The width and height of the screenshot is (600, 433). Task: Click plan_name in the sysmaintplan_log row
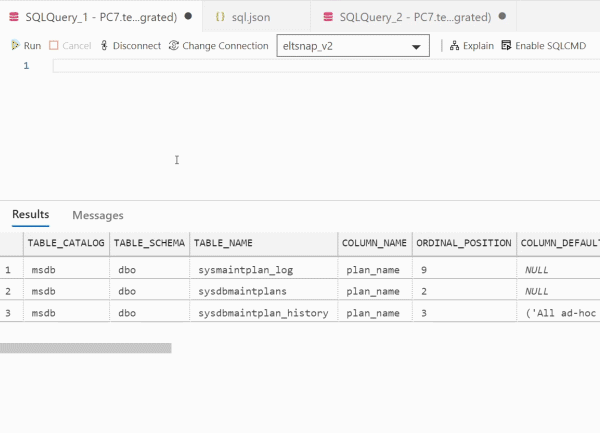click(x=373, y=270)
